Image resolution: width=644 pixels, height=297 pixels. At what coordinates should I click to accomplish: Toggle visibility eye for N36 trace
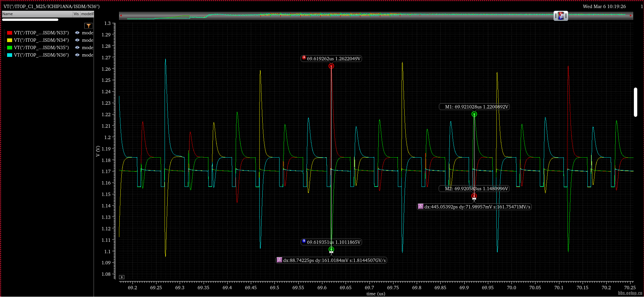[x=77, y=55]
